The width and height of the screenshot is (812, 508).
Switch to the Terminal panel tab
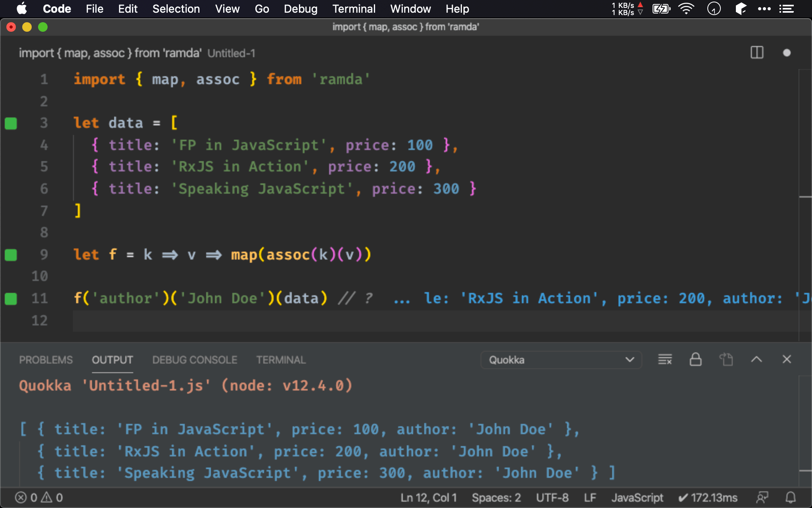pos(281,360)
